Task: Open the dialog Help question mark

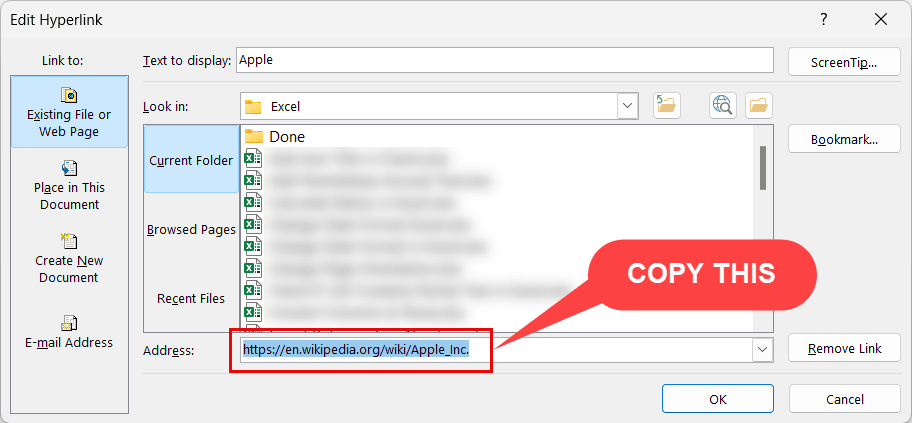Action: [x=824, y=20]
